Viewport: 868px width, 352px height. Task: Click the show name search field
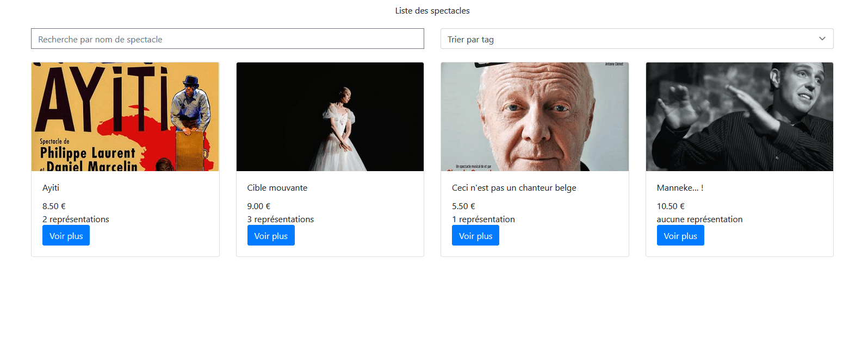(227, 39)
